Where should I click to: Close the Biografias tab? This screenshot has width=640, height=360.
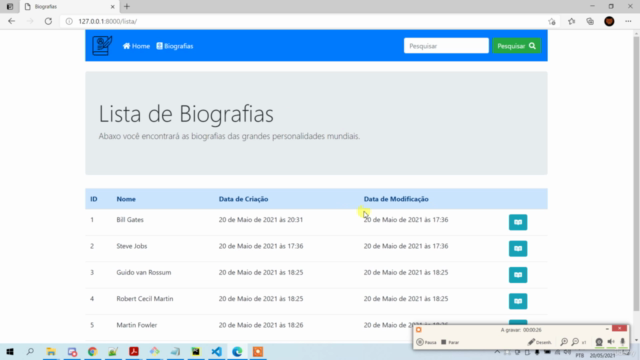pyautogui.click(x=113, y=7)
